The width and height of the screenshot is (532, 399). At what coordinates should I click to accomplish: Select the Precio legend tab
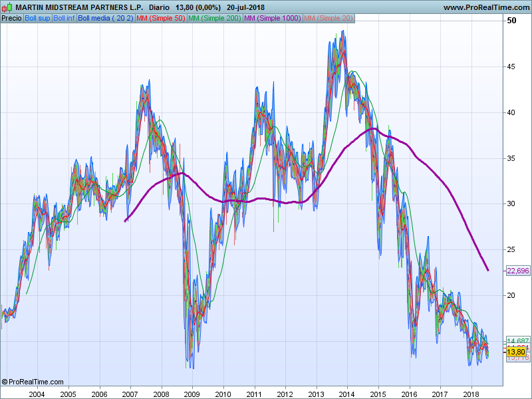point(11,19)
